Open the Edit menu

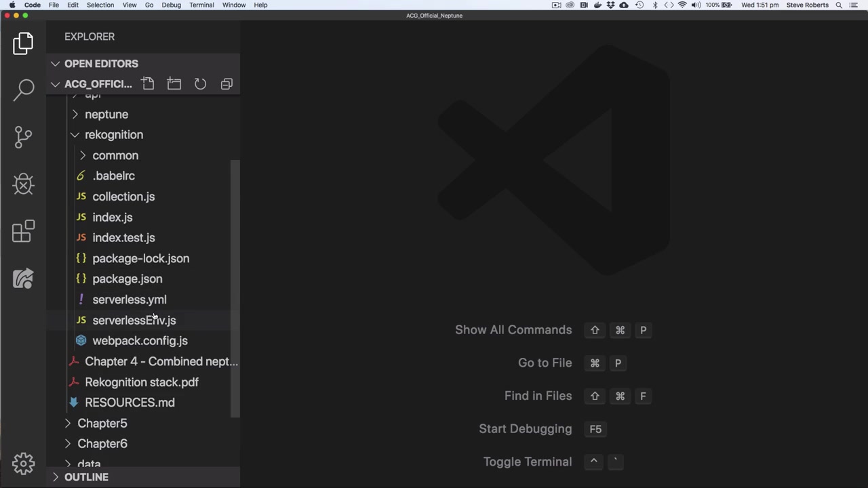point(73,5)
